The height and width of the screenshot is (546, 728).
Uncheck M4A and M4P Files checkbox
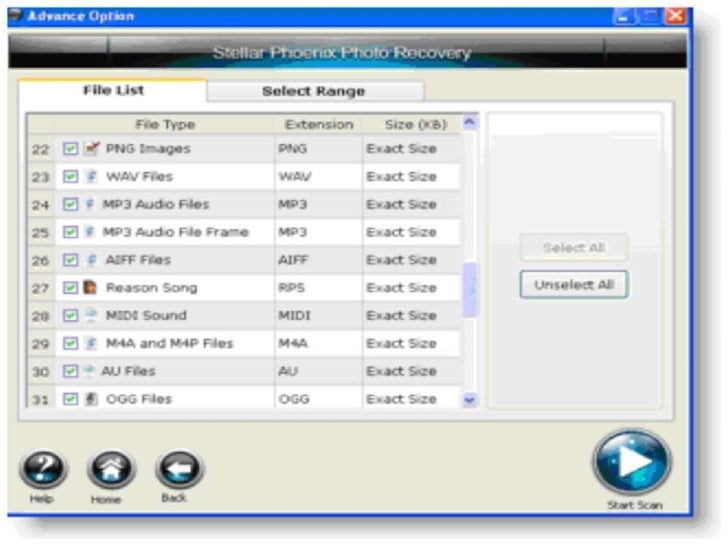[x=70, y=343]
